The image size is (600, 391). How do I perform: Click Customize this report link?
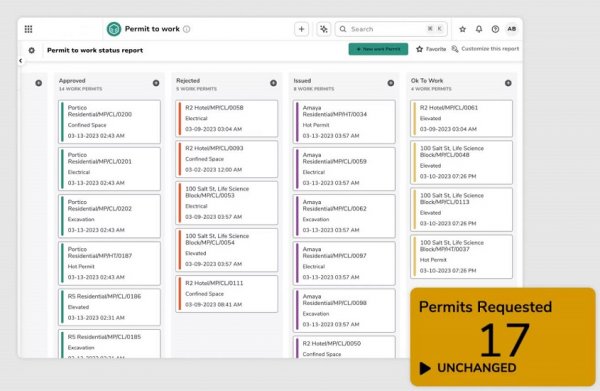[x=485, y=49]
